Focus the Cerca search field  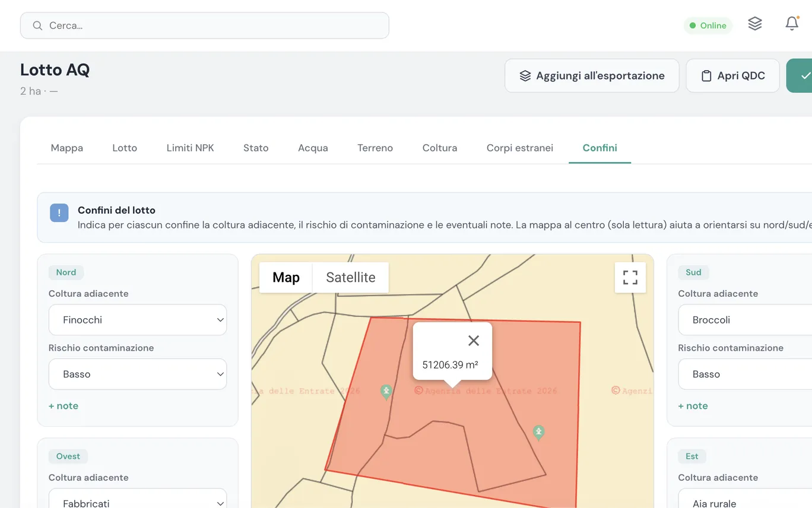[x=205, y=26]
